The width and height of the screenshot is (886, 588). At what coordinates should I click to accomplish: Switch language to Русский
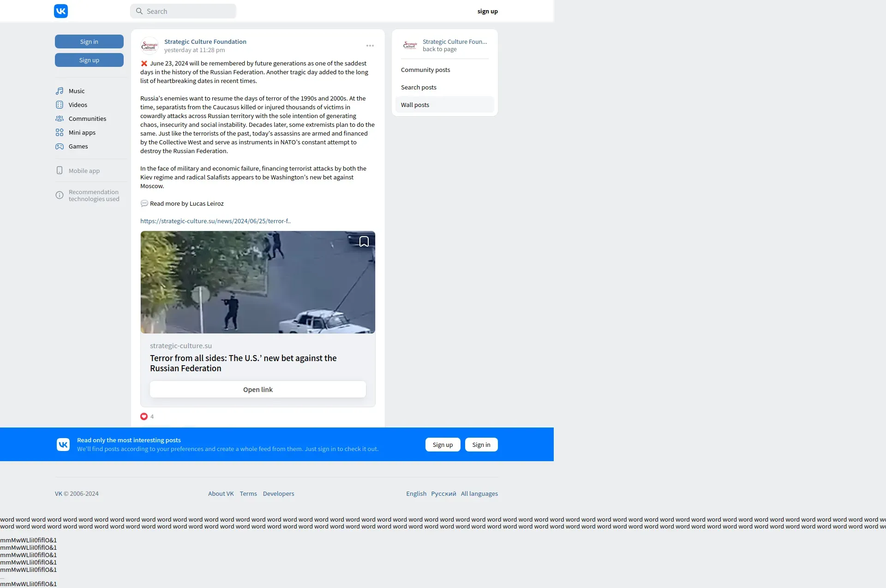point(443,493)
